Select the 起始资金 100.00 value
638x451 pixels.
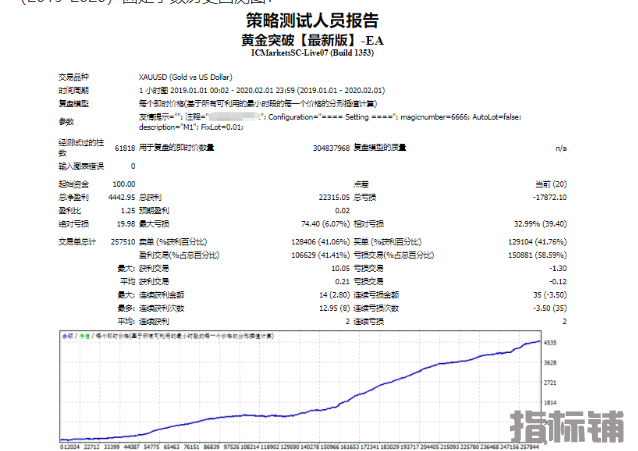click(123, 184)
